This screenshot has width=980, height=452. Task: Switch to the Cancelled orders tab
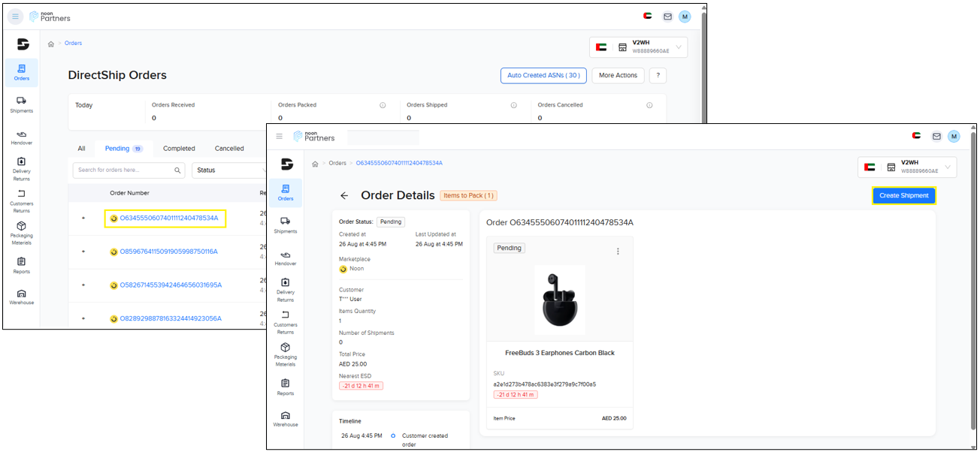[x=229, y=149]
